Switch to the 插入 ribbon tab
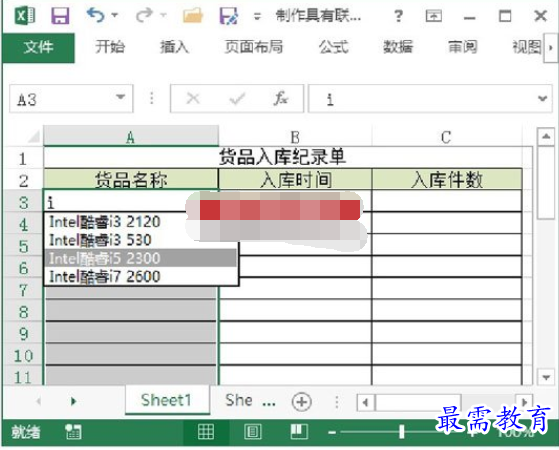 tap(174, 47)
